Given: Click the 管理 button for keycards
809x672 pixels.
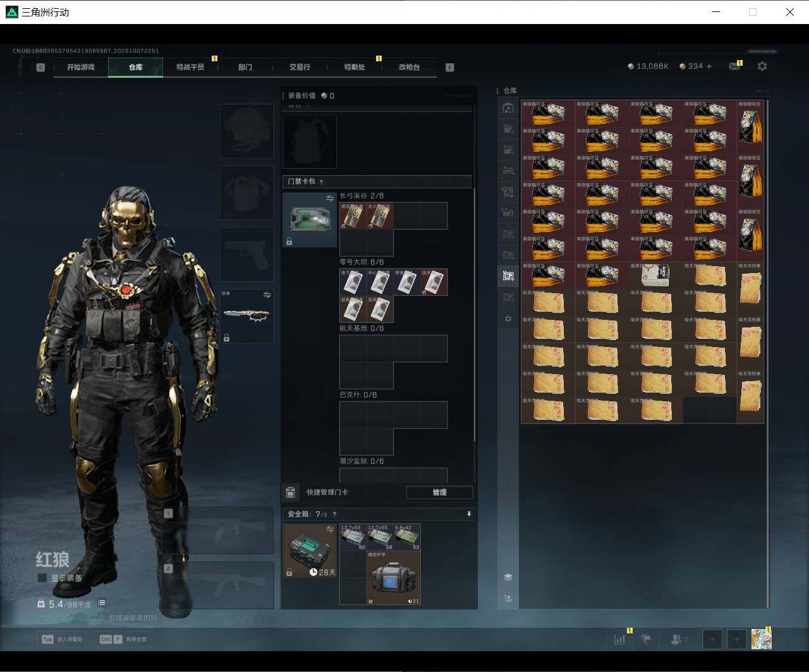Looking at the screenshot, I should (x=439, y=492).
